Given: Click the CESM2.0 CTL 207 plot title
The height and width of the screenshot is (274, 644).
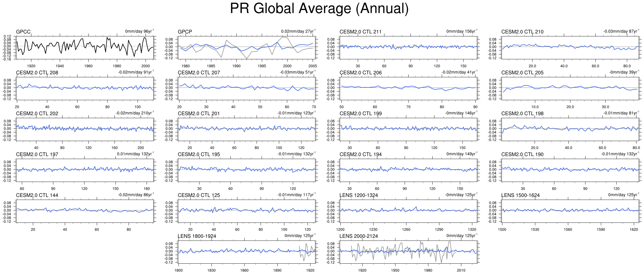Looking at the screenshot, I should point(198,73).
